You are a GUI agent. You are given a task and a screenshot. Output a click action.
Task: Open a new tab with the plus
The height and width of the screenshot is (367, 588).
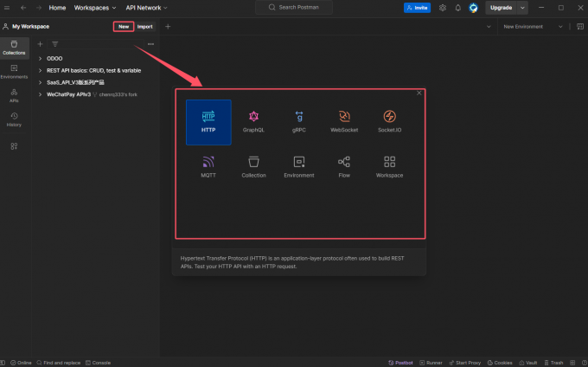(168, 27)
